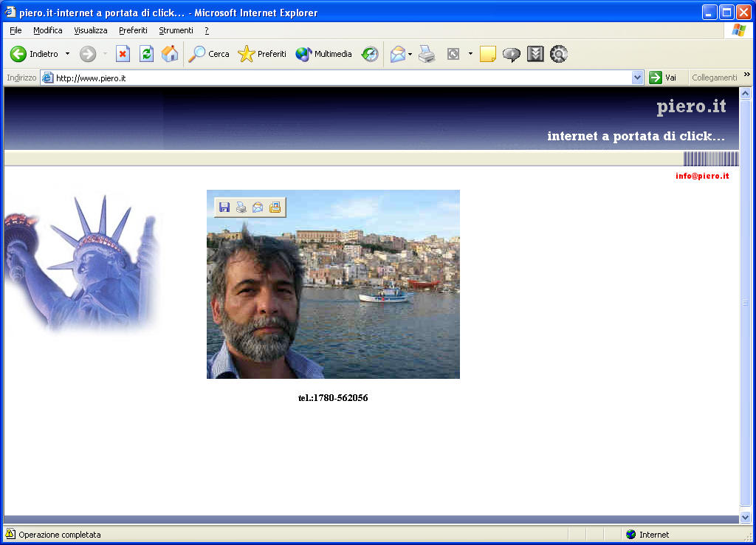Open the ? help menu
Viewport: 756px width, 545px height.
[207, 30]
